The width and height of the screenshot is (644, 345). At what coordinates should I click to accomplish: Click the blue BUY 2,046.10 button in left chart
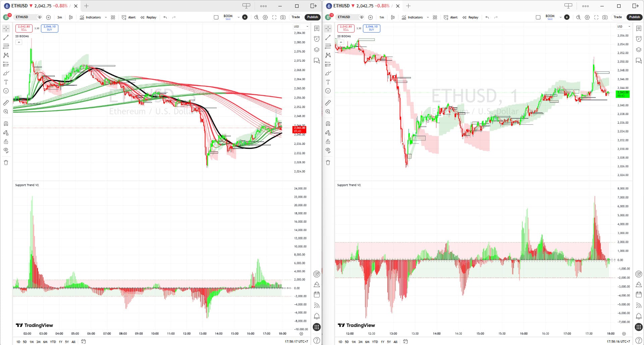tap(50, 28)
